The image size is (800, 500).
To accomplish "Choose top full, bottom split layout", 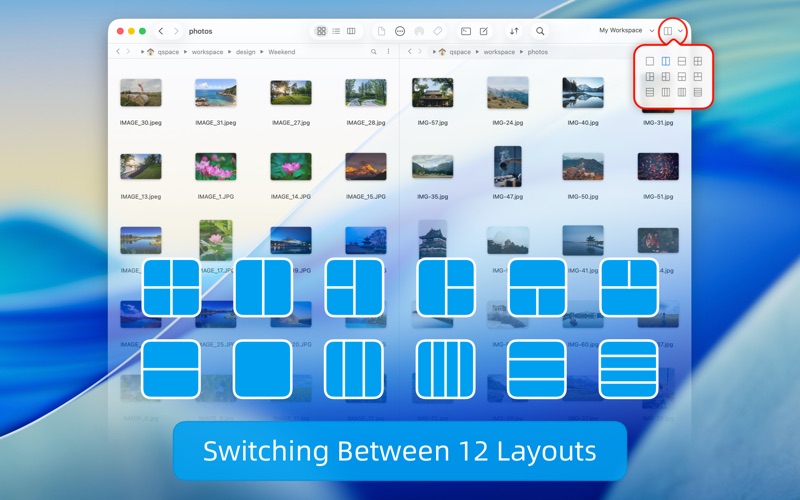I will point(682,77).
